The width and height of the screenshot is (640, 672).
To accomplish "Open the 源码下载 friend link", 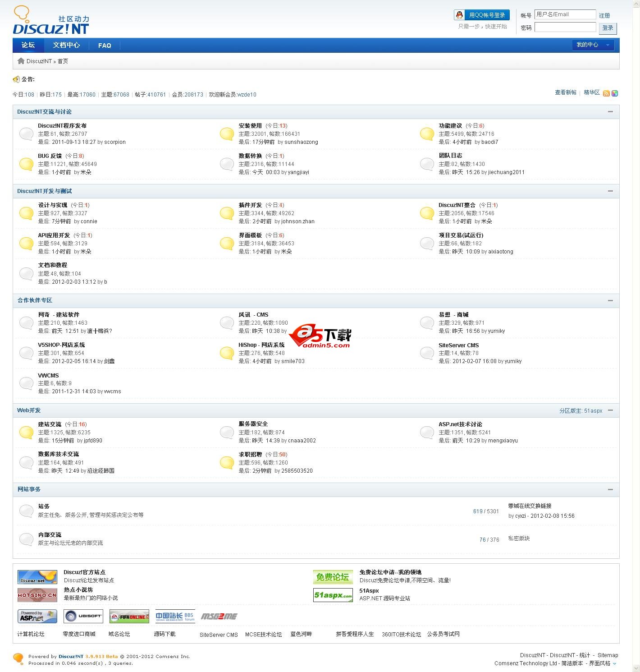I will click(x=165, y=634).
